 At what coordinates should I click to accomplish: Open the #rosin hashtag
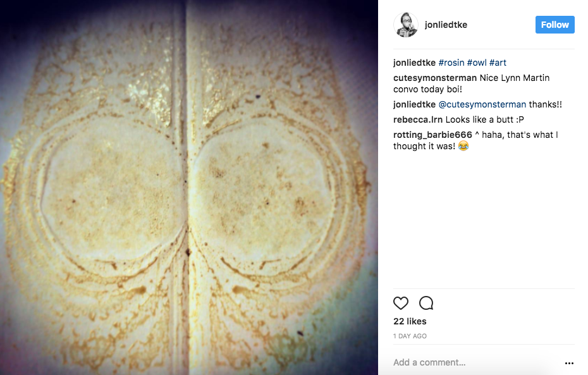[x=451, y=63]
